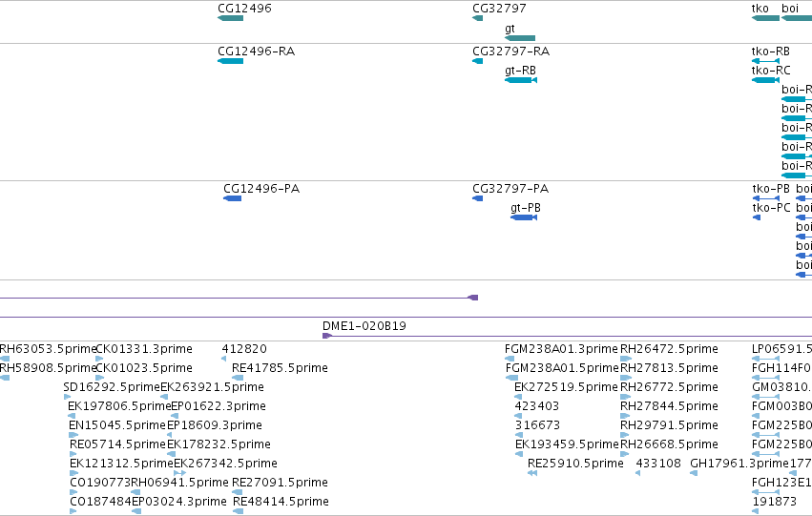812x516 pixels.
Task: Click EST label starting GM03810
Action: [x=781, y=387]
